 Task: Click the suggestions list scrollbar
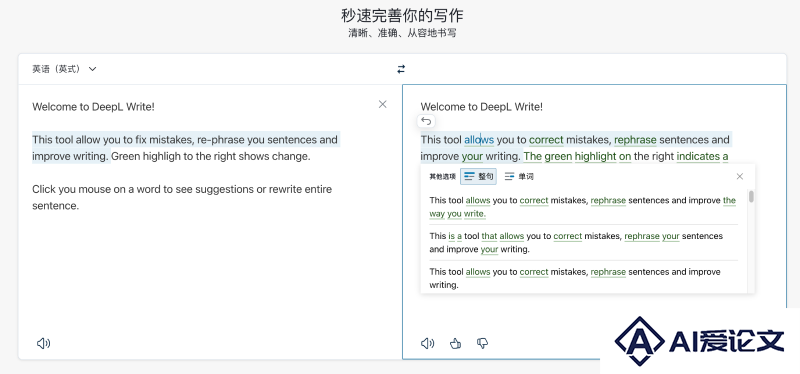[x=751, y=196]
